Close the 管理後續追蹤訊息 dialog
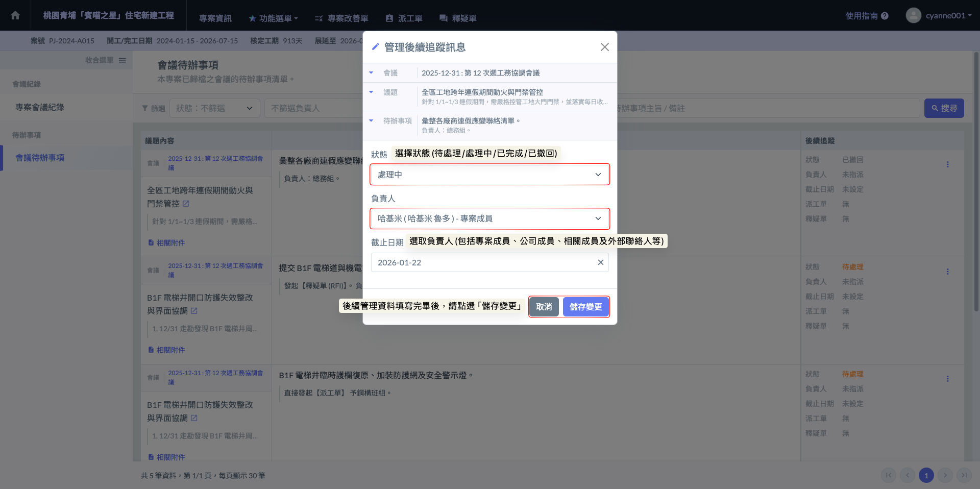Image resolution: width=980 pixels, height=489 pixels. click(604, 47)
